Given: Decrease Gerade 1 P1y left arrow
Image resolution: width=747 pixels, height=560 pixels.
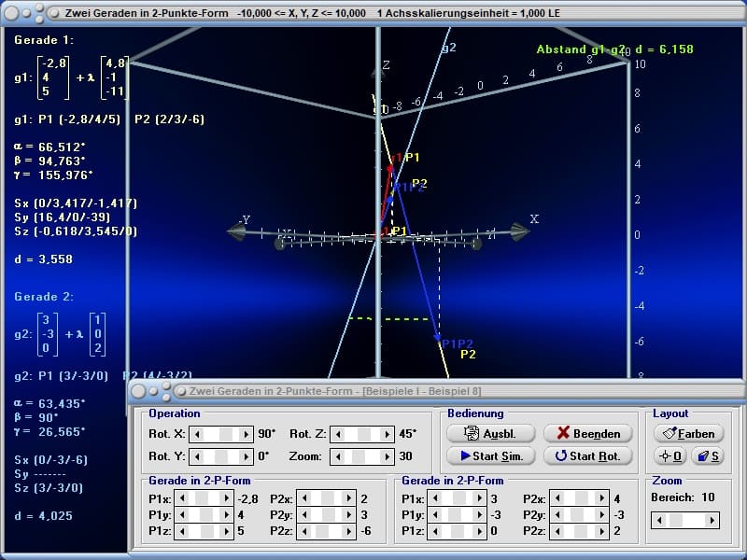Looking at the screenshot, I should (182, 515).
